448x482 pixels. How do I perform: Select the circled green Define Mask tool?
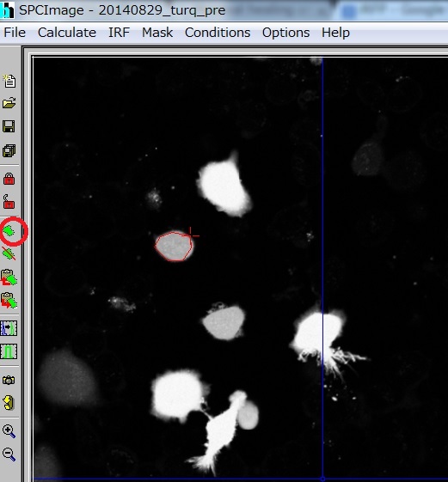[9, 230]
